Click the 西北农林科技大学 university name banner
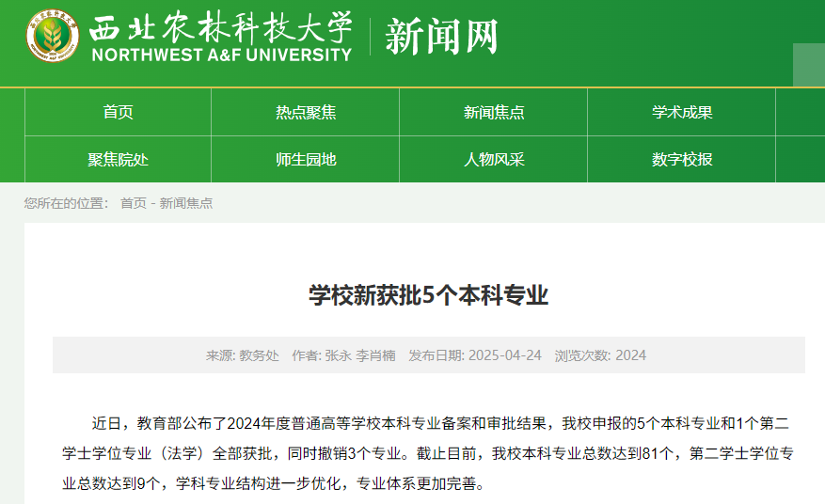Viewport: 825px width, 504px height. tap(221, 36)
